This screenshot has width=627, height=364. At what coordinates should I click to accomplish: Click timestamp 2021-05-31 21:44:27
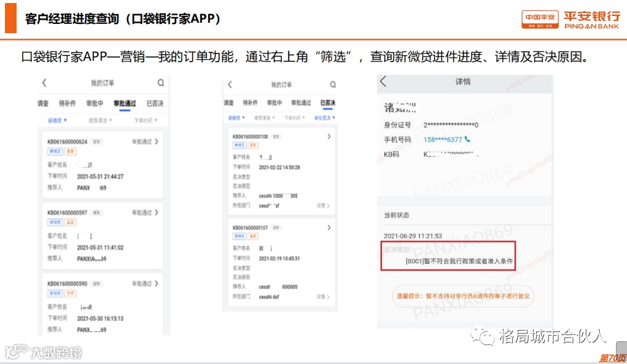click(100, 176)
